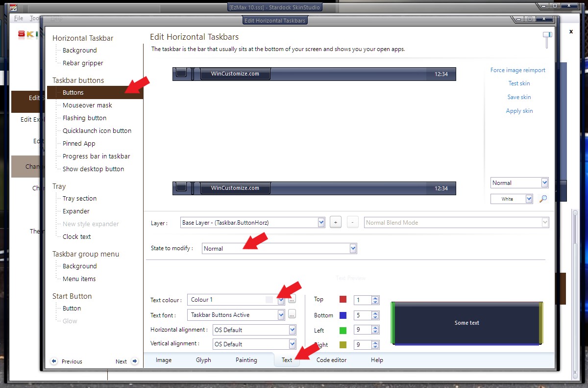
Task: Click the paint roller icon top right
Action: click(547, 40)
